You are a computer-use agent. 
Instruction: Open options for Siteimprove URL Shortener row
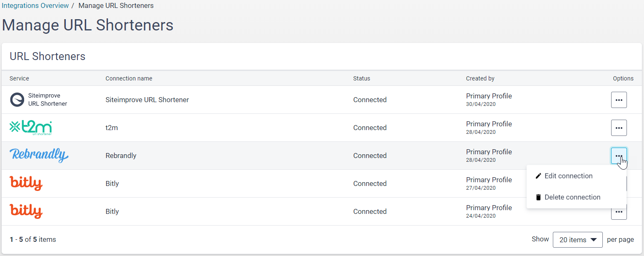pos(619,100)
